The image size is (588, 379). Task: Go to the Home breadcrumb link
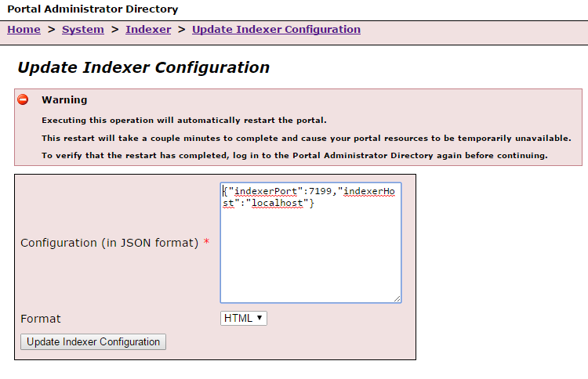pyautogui.click(x=24, y=29)
